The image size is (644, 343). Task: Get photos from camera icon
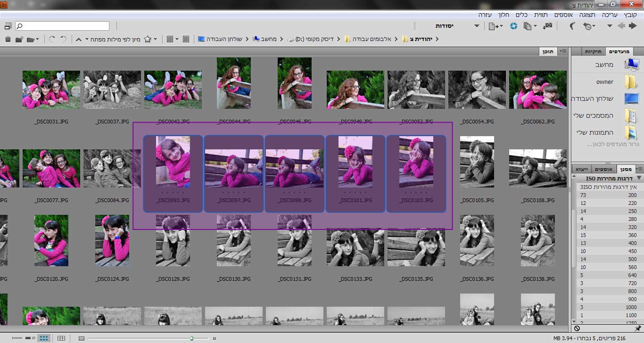[x=548, y=26]
